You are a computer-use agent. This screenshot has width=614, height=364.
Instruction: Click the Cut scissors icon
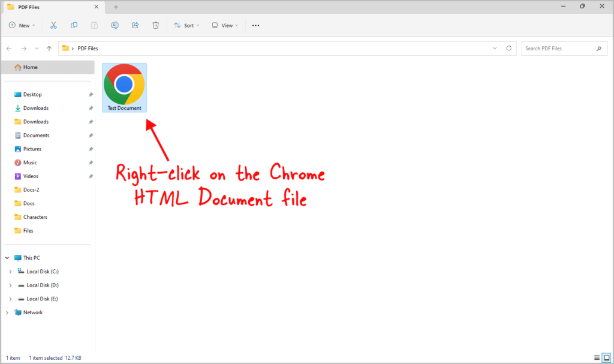pyautogui.click(x=53, y=25)
